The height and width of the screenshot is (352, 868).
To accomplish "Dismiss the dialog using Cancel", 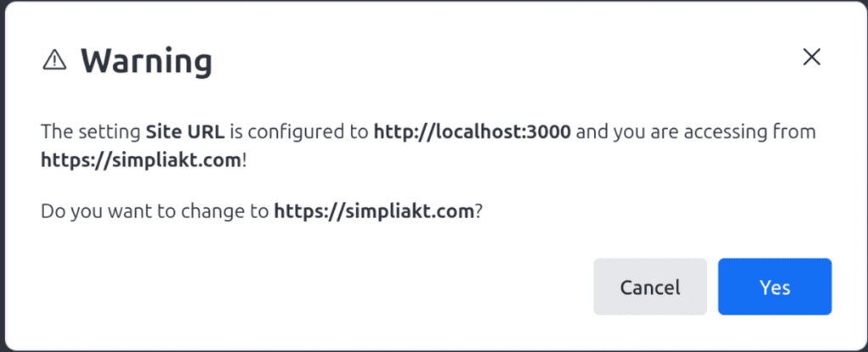I will click(650, 287).
